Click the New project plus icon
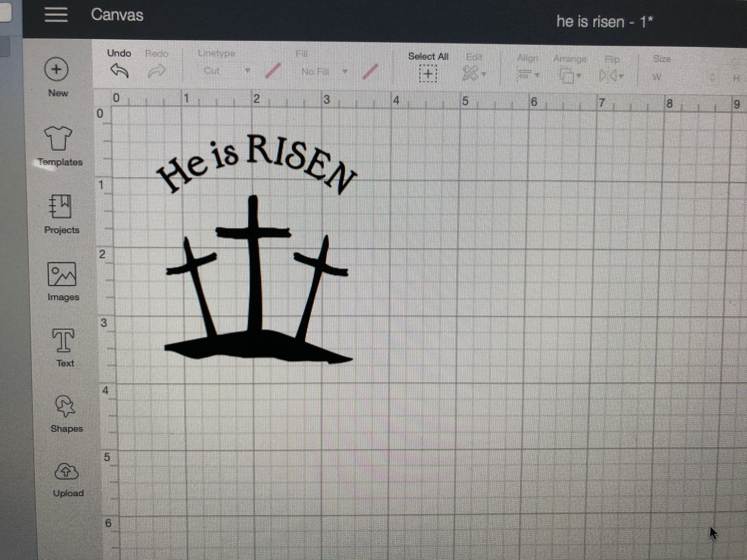This screenshot has width=747, height=560. coord(56,69)
